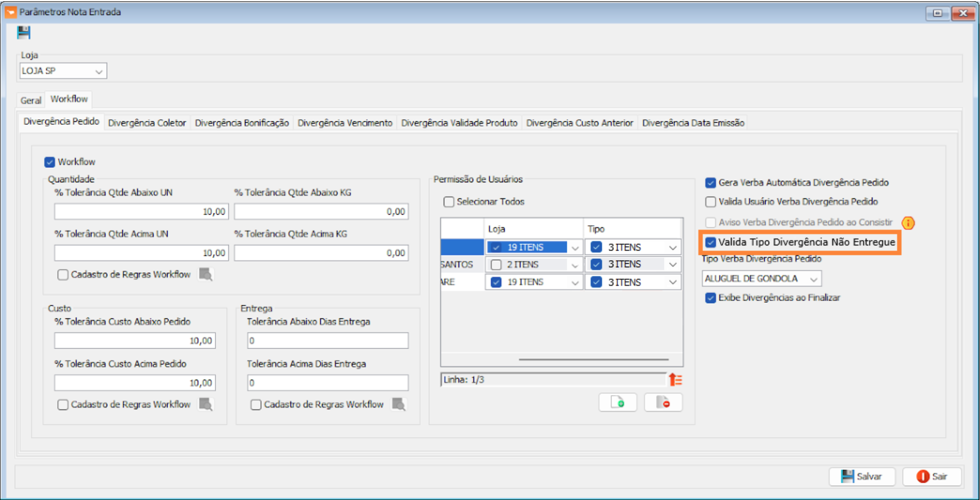Click the Tolerância Abaixo Dias Entrega field
980x500 pixels.
(x=328, y=341)
